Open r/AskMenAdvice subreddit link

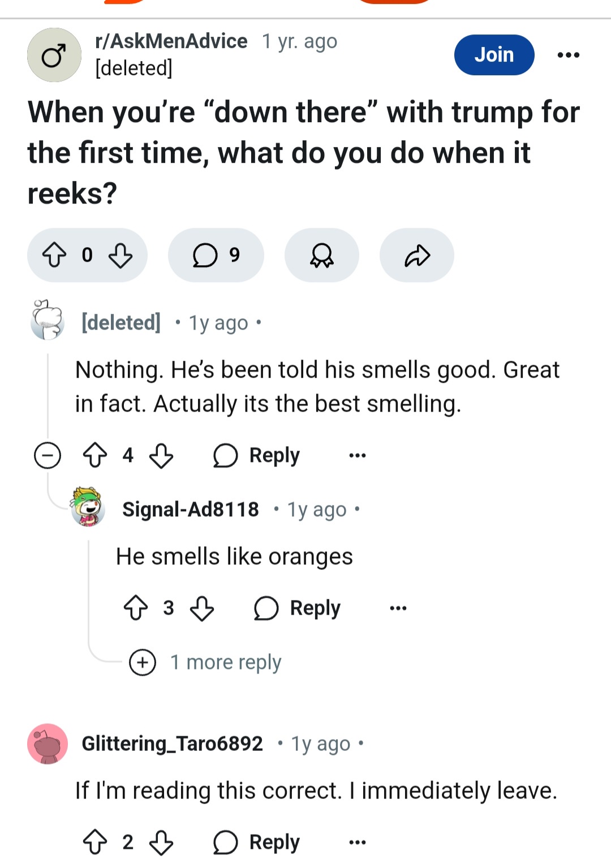point(171,41)
